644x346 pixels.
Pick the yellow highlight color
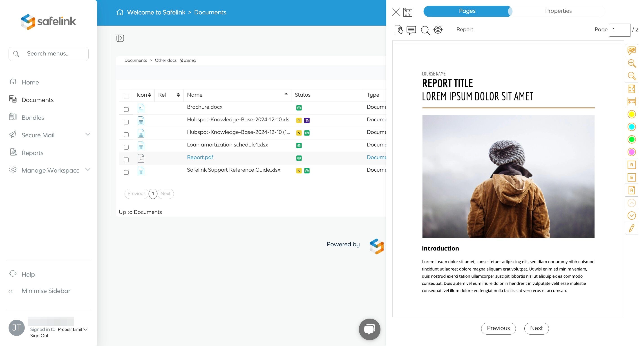point(631,114)
